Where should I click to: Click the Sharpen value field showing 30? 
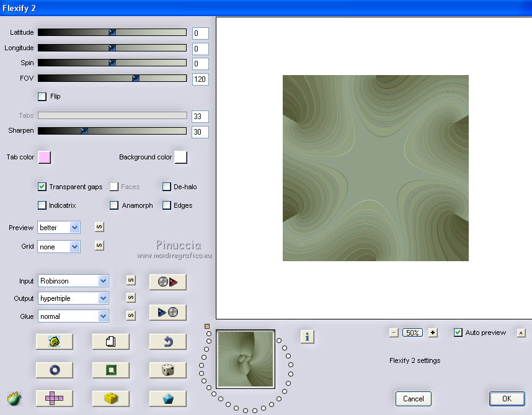click(200, 132)
